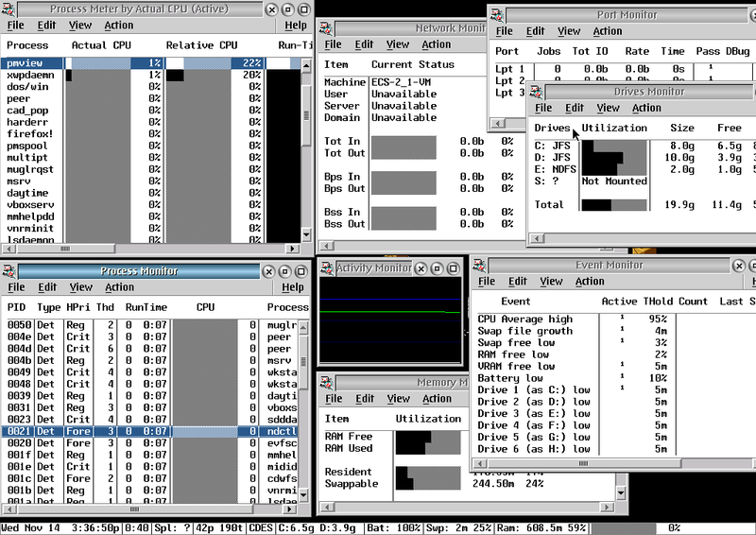
Task: Open Activity Monitor window system menu icon
Action: [x=327, y=268]
